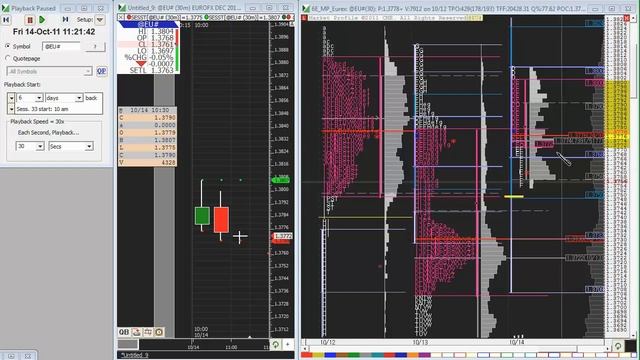Click the Playback Paused window icon
Viewport: 640px width, 360px height.
pos(5,8)
